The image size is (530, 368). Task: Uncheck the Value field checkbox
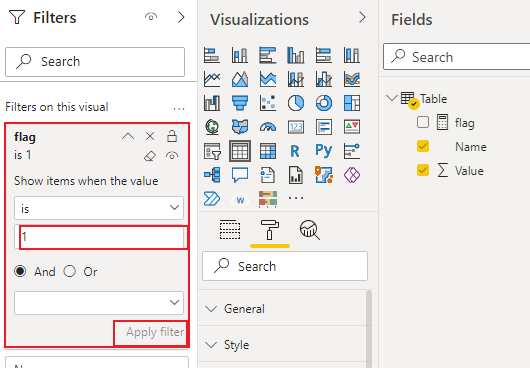tap(423, 170)
